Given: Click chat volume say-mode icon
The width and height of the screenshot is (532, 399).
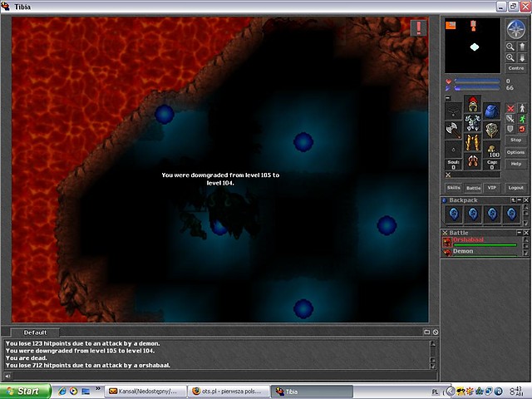Looking at the screenshot, I should [x=7, y=376].
